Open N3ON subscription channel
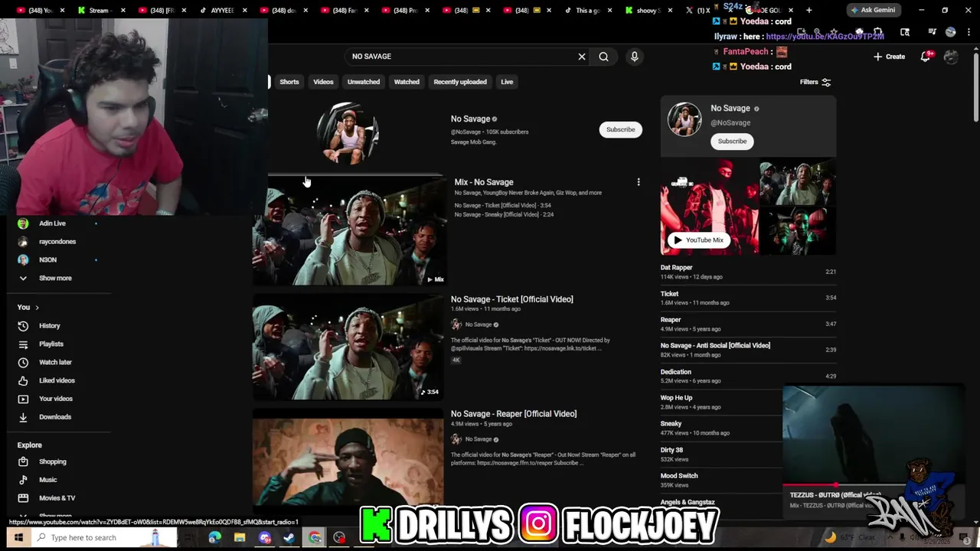Image resolution: width=980 pixels, height=551 pixels. point(47,260)
